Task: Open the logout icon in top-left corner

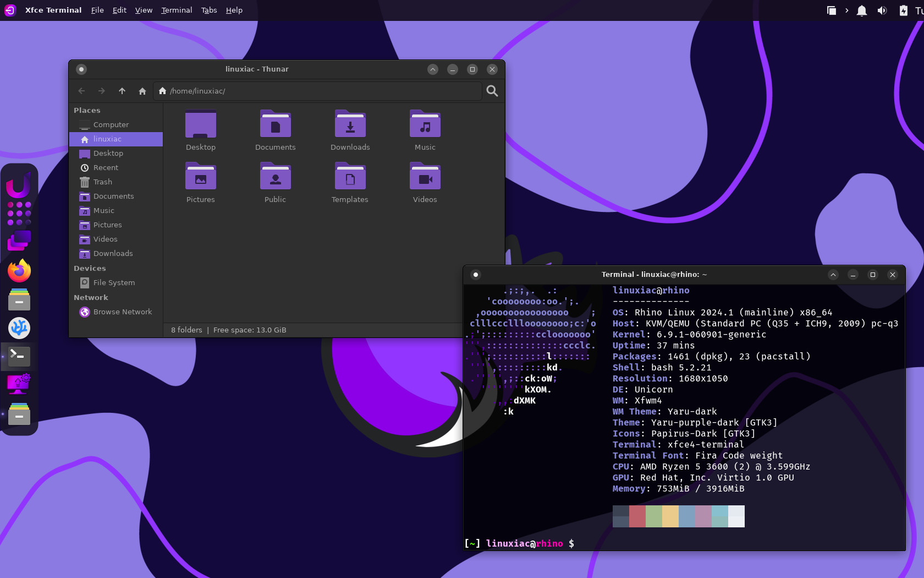Action: (10, 10)
